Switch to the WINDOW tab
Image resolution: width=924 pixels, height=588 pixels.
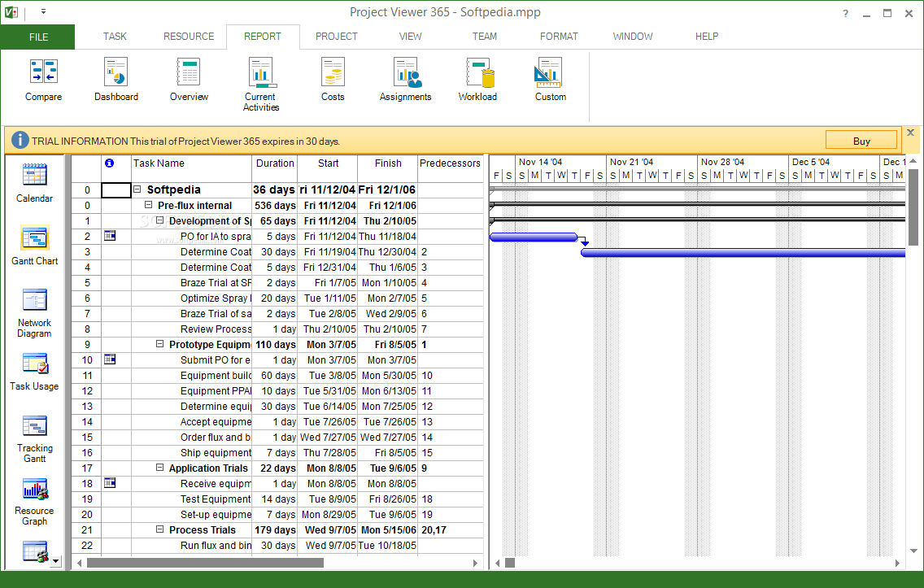point(633,37)
